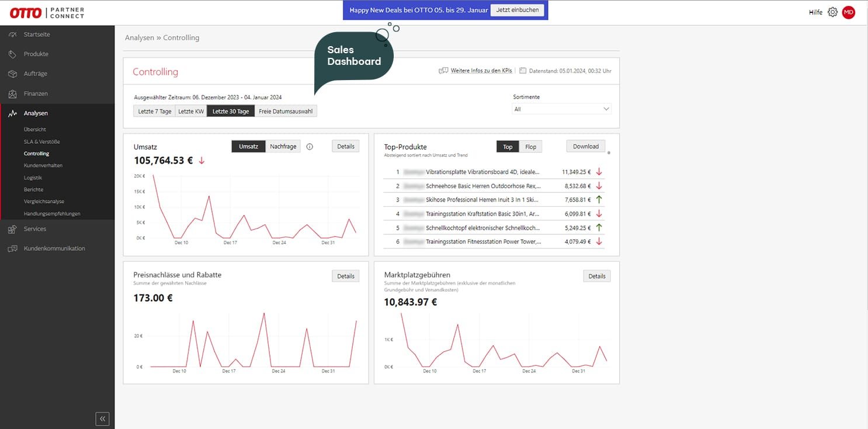Click the Startseite home icon in sidebar
The height and width of the screenshot is (429, 868).
[x=12, y=34]
